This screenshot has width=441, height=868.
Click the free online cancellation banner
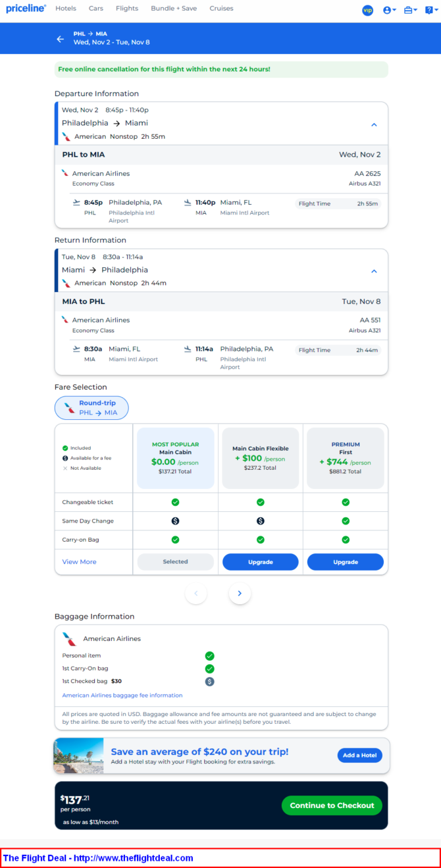coord(221,69)
